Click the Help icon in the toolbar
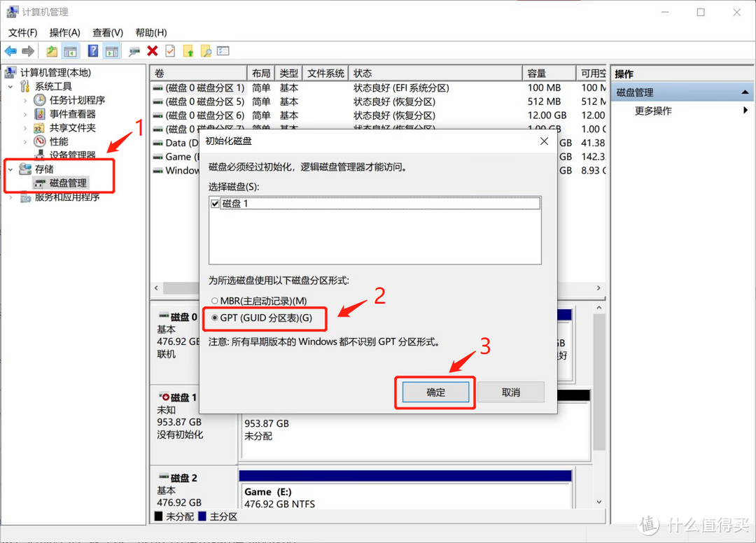Image resolution: width=756 pixels, height=543 pixels. pos(92,50)
